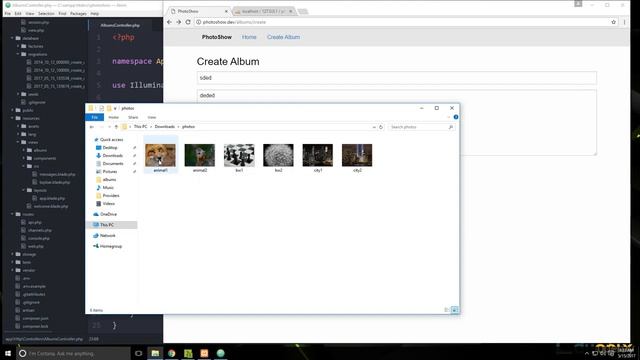Select the bw2 photo thumbnail
This screenshot has height=360, width=640.
coord(278,155)
